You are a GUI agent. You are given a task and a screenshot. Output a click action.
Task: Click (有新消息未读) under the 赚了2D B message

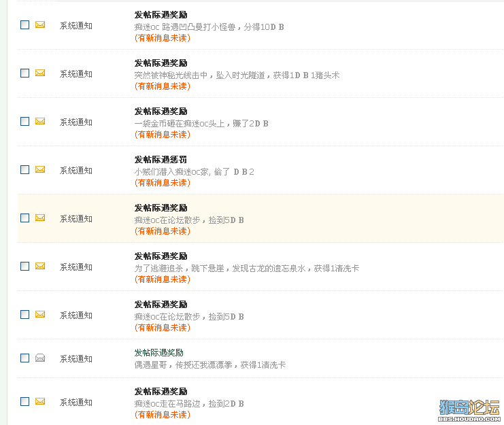click(163, 135)
